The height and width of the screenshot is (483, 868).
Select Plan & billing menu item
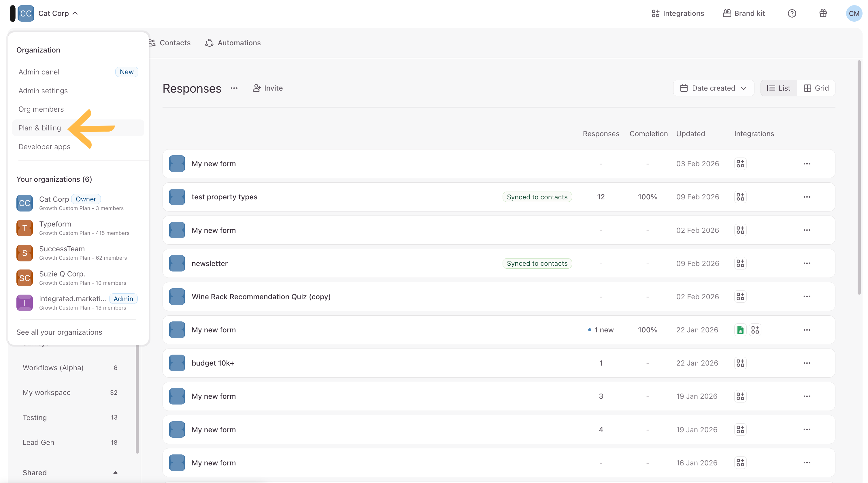tap(40, 128)
